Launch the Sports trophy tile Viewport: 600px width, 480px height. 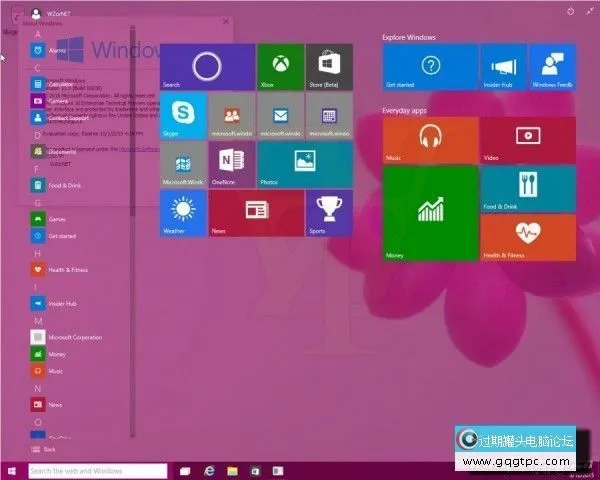329,212
